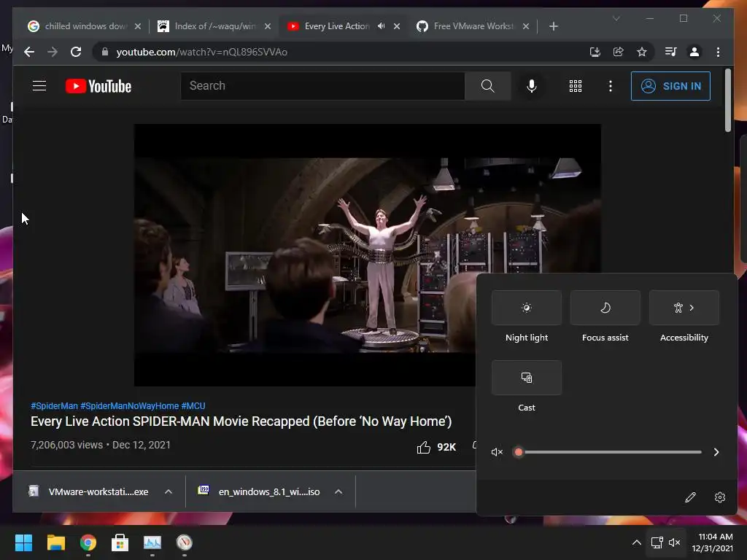Like the video with thumbs up
The image size is (747, 560).
(x=424, y=447)
